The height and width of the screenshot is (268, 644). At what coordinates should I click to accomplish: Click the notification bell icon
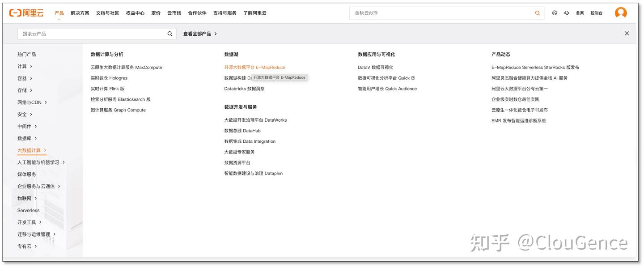pos(566,13)
